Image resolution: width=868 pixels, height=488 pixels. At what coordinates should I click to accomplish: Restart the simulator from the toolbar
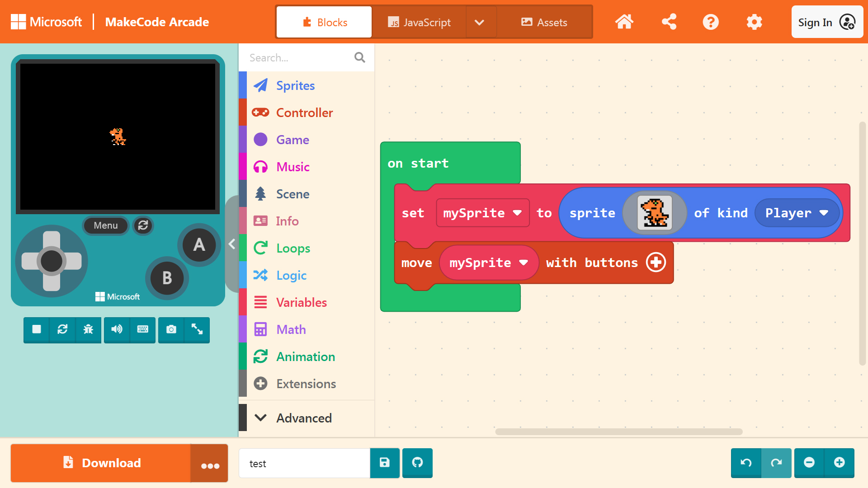[x=62, y=329]
